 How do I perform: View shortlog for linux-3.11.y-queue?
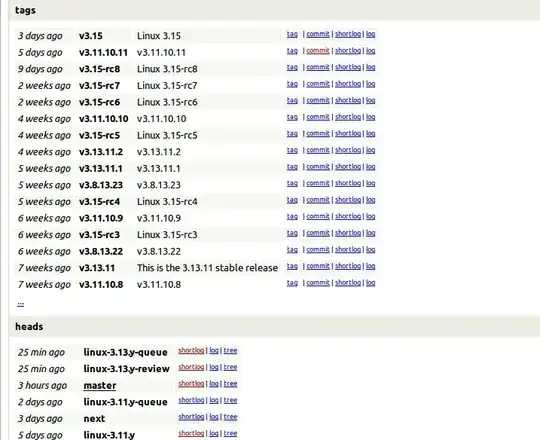(191, 400)
